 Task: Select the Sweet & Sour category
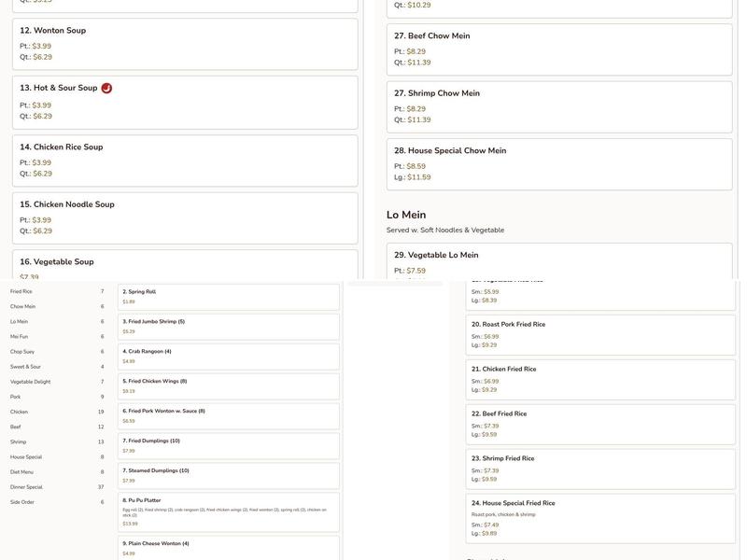(x=26, y=367)
